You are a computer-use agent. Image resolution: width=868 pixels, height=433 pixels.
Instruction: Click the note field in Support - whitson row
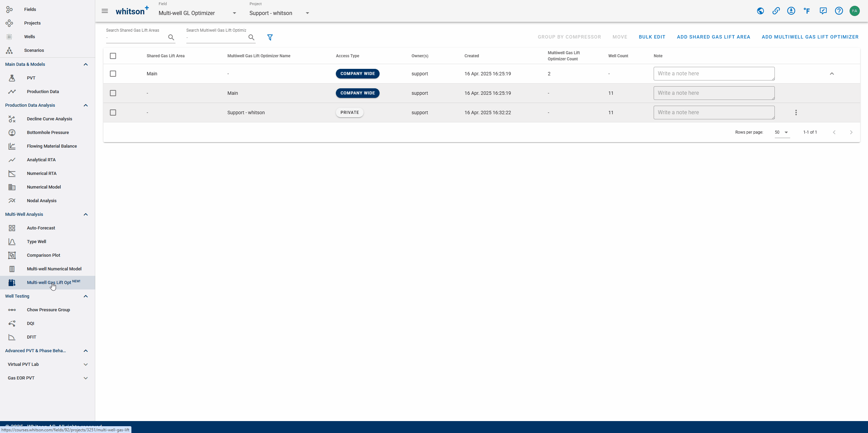point(714,113)
